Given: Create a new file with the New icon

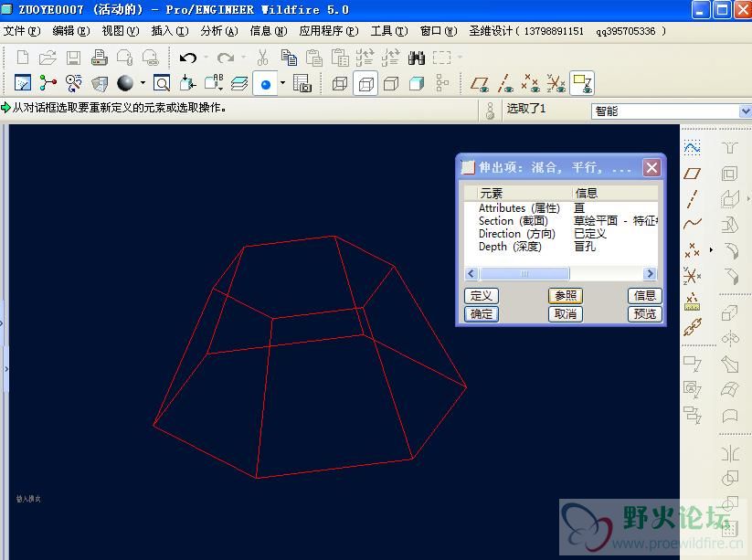Looking at the screenshot, I should [x=23, y=58].
